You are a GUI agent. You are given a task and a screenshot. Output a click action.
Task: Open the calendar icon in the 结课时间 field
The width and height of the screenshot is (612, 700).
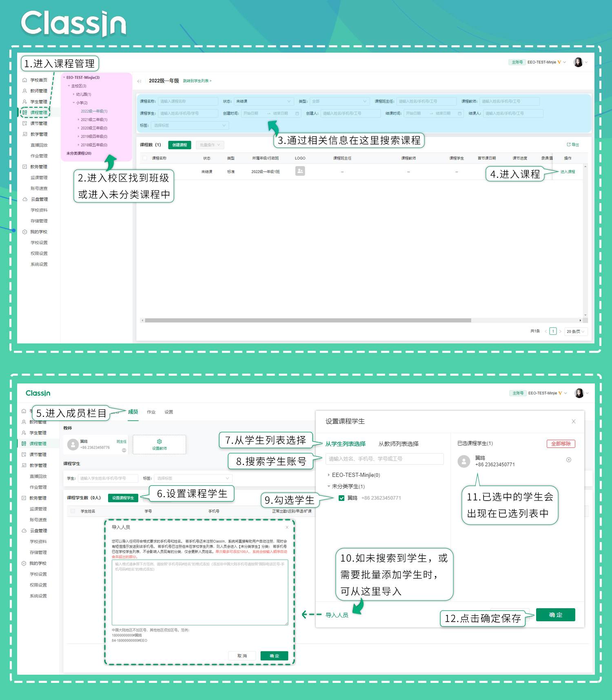click(x=460, y=113)
